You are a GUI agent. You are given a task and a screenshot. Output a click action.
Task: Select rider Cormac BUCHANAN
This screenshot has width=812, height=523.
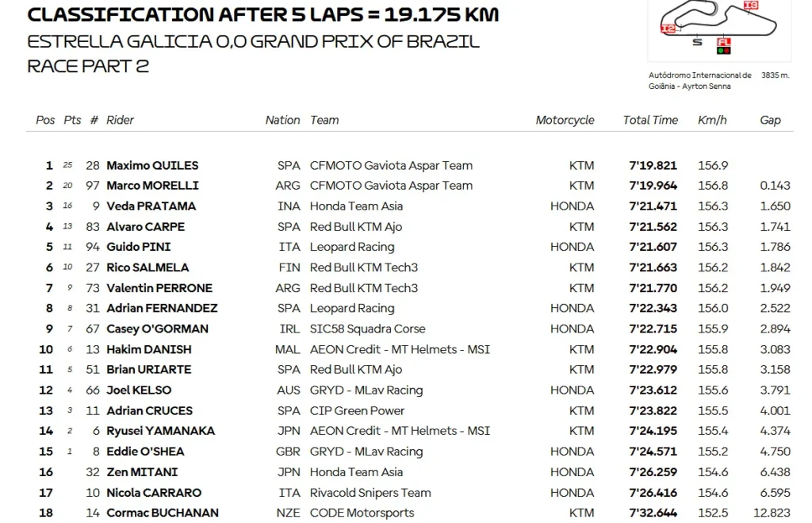pyautogui.click(x=162, y=513)
